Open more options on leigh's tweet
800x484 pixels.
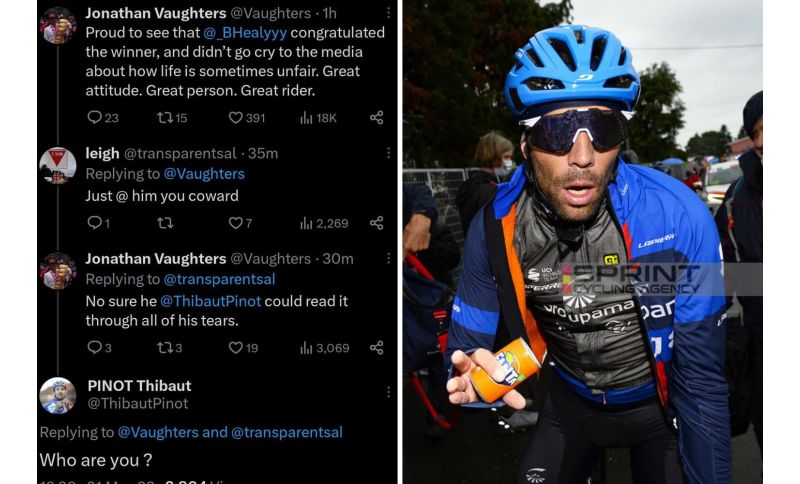click(x=388, y=153)
